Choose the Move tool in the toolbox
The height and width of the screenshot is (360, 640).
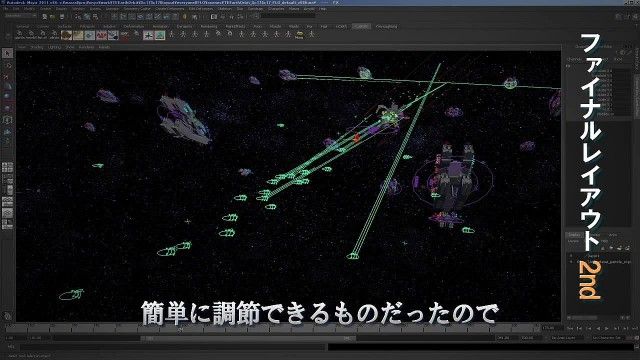click(x=8, y=86)
